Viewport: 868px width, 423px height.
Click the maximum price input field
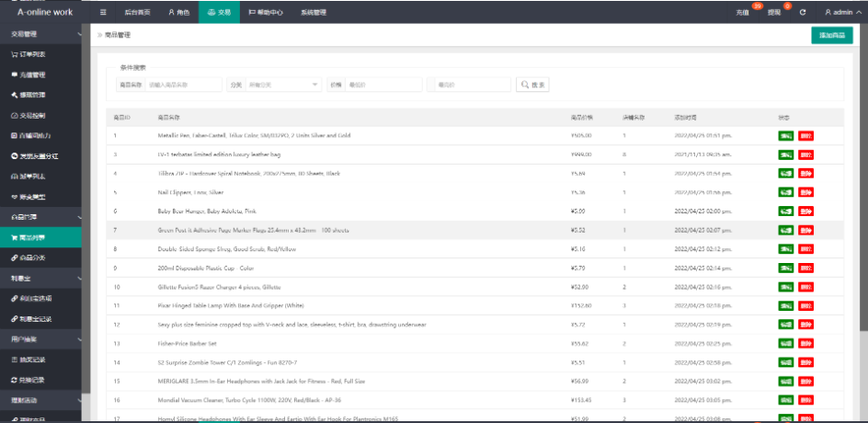[x=473, y=85]
